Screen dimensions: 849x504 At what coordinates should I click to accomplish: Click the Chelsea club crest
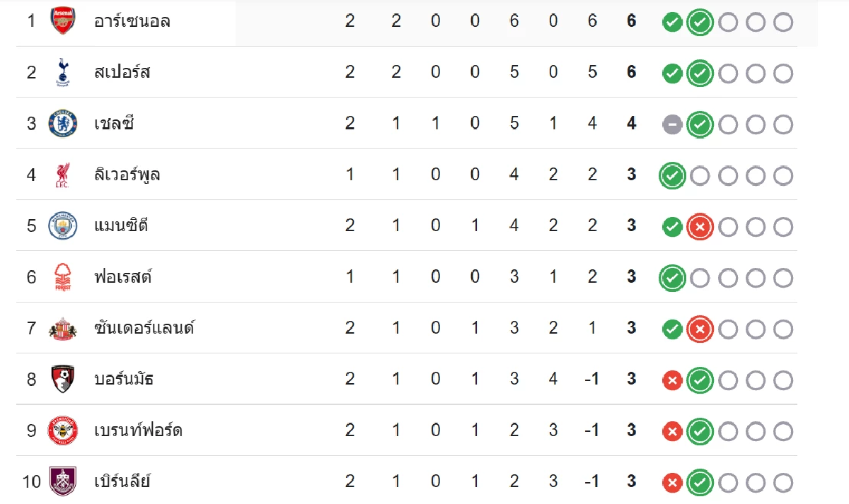tap(62, 123)
